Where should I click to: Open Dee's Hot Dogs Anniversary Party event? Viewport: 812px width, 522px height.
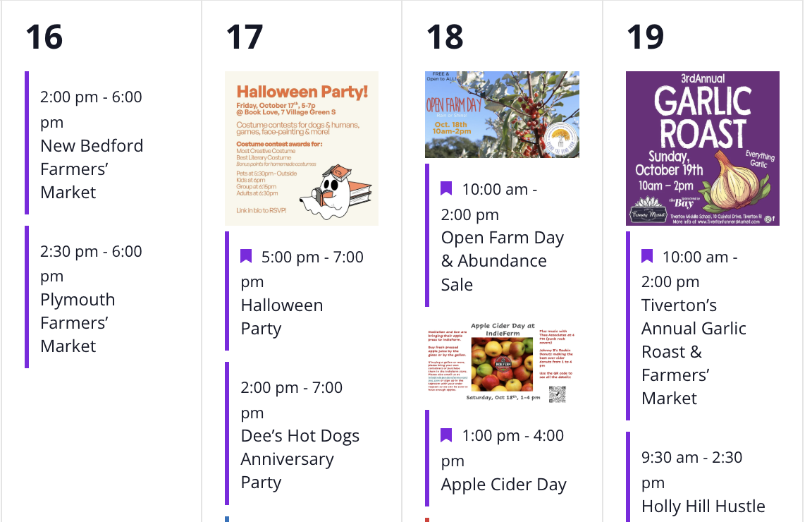tap(300, 459)
